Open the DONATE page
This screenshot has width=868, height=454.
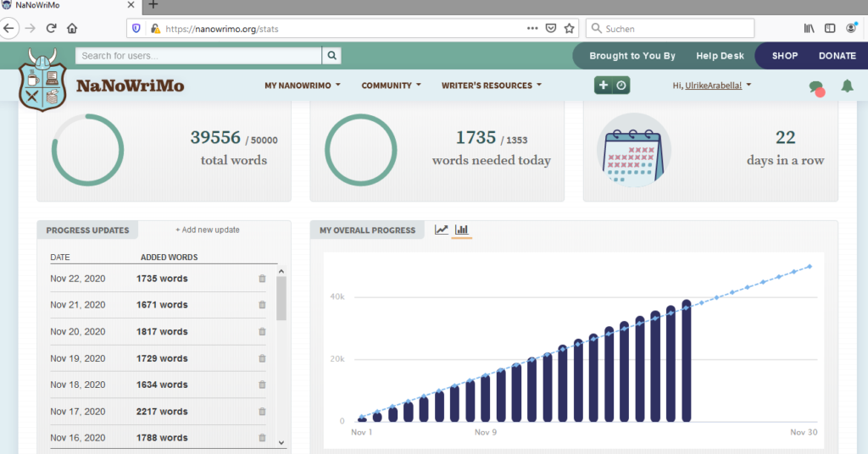click(x=837, y=56)
